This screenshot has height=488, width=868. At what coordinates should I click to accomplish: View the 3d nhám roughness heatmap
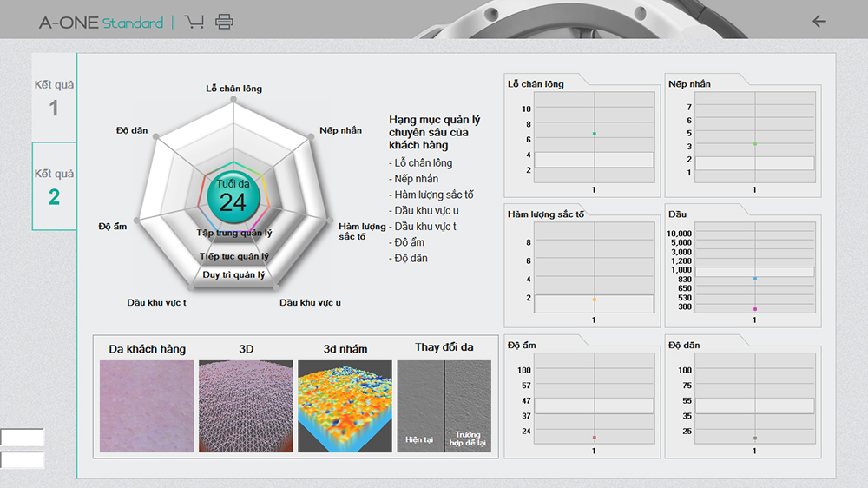pyautogui.click(x=345, y=406)
